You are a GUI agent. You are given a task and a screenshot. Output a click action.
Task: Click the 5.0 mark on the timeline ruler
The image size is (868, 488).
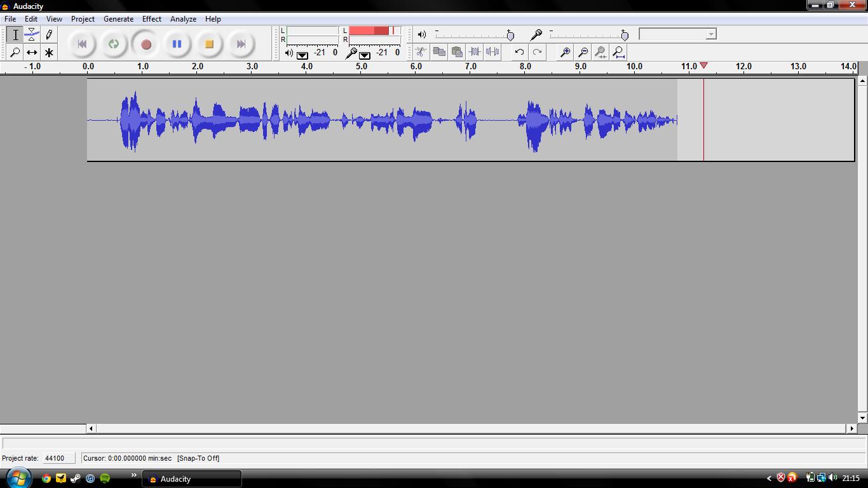pos(361,66)
